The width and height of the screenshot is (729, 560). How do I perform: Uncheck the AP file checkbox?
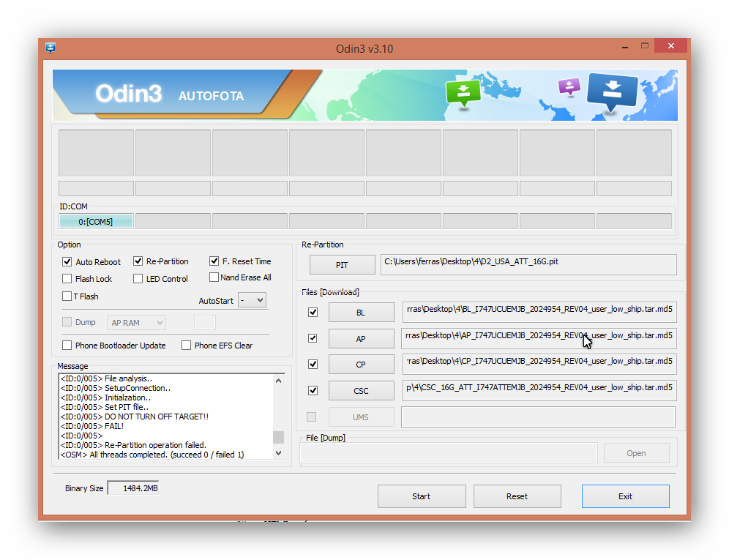(x=313, y=338)
